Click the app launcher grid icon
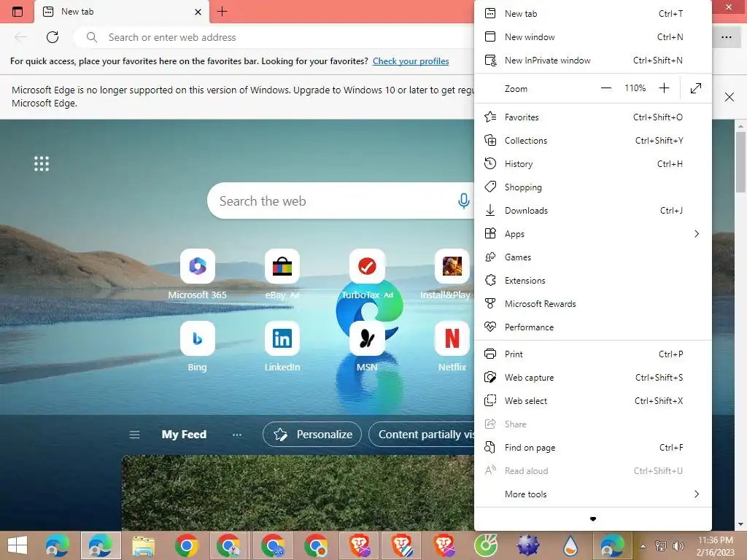747x560 pixels. click(x=42, y=163)
